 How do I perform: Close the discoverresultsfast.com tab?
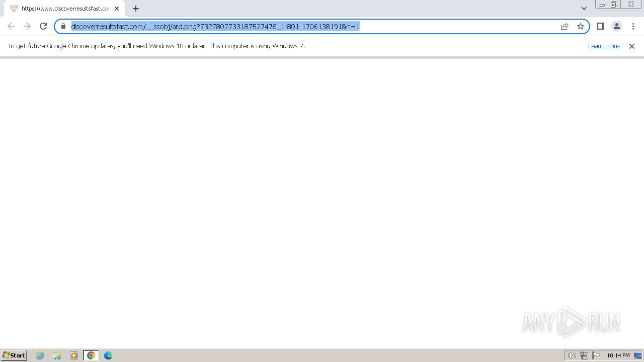[x=117, y=9]
